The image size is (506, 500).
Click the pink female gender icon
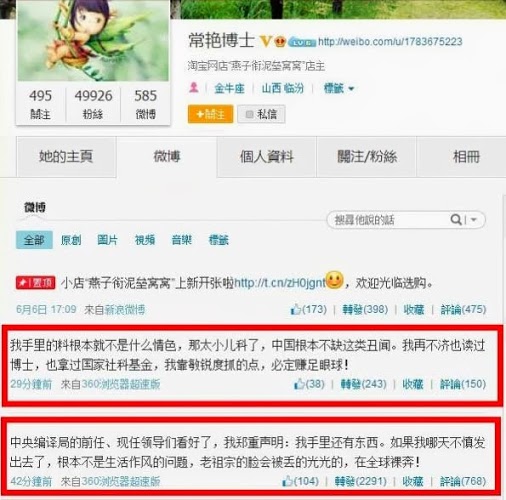tap(194, 88)
